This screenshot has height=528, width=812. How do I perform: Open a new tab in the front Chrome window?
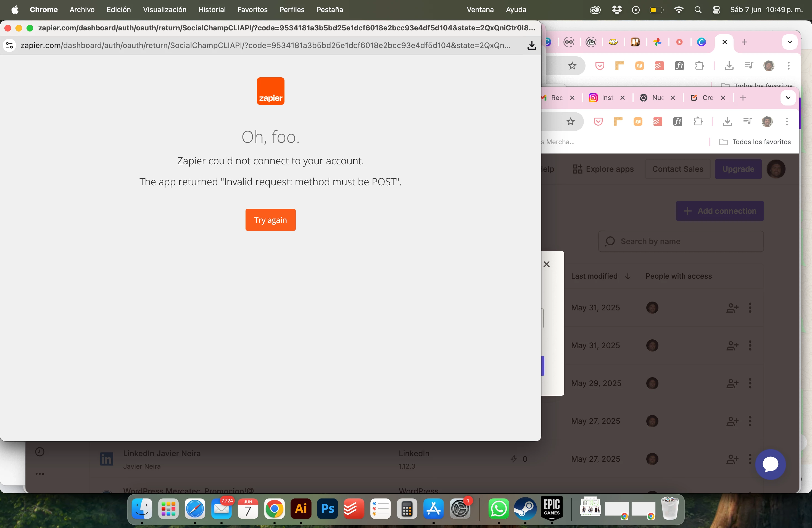(743, 98)
